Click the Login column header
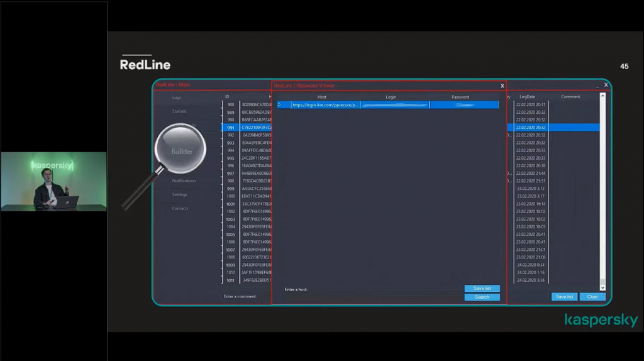The width and height of the screenshot is (644, 361). click(x=391, y=97)
